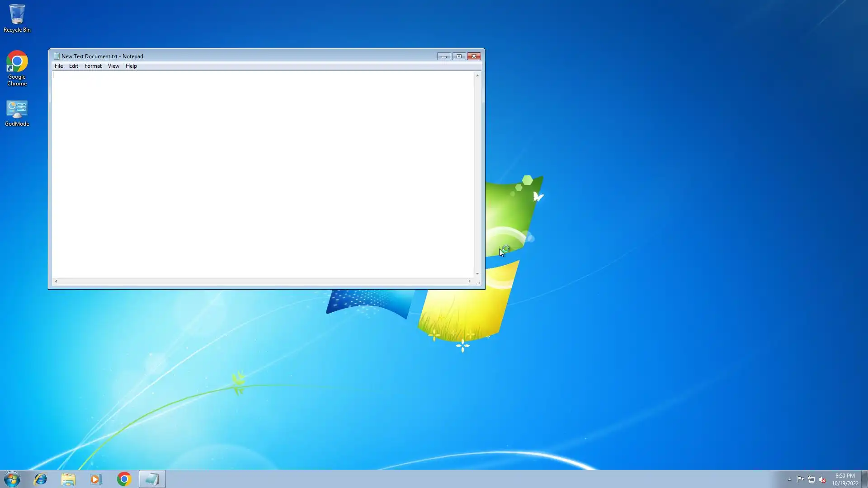The image size is (868, 488).
Task: Click the muted volume tray icon
Action: [822, 479]
